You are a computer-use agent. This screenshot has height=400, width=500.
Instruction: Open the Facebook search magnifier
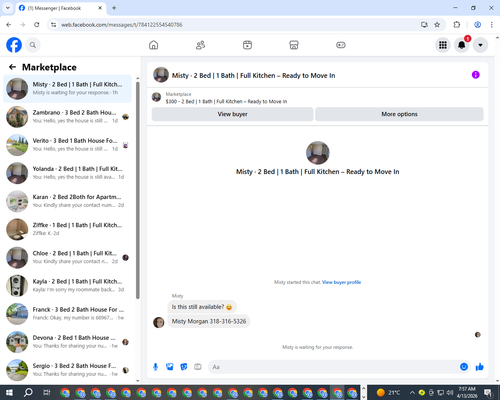tap(33, 45)
